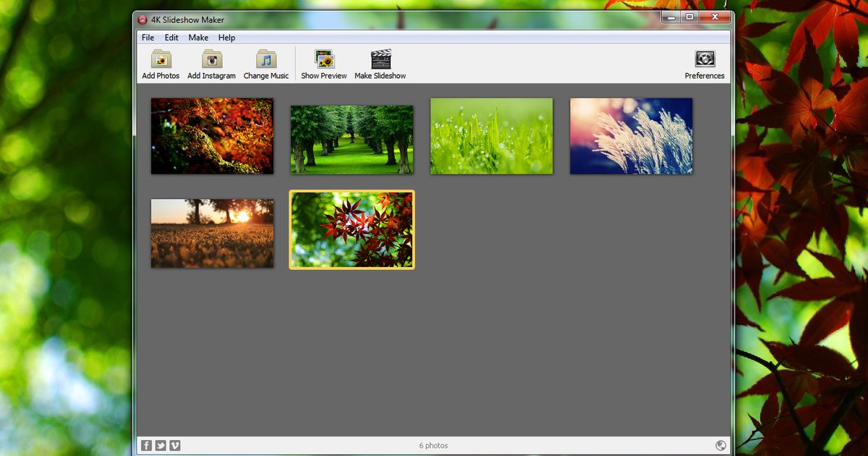Click the app logo in the title bar

[x=142, y=20]
